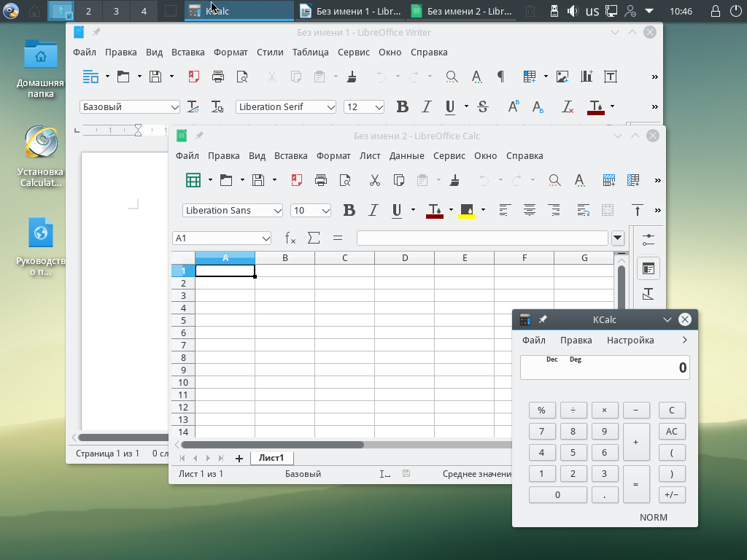Open the Данные menu in Calc

pos(406,155)
